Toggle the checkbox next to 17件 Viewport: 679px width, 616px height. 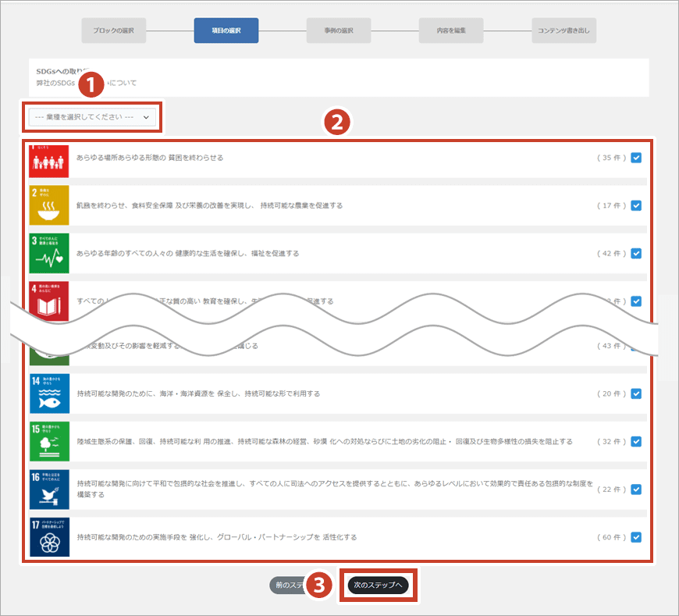click(636, 206)
